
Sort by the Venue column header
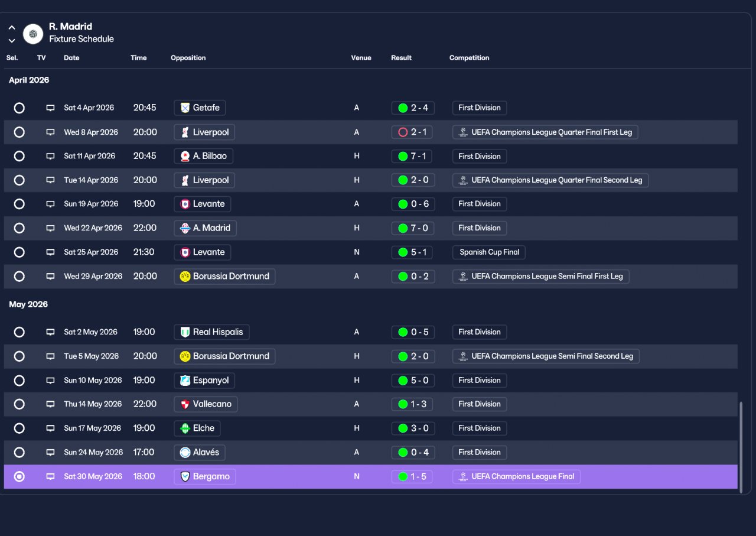tap(361, 58)
